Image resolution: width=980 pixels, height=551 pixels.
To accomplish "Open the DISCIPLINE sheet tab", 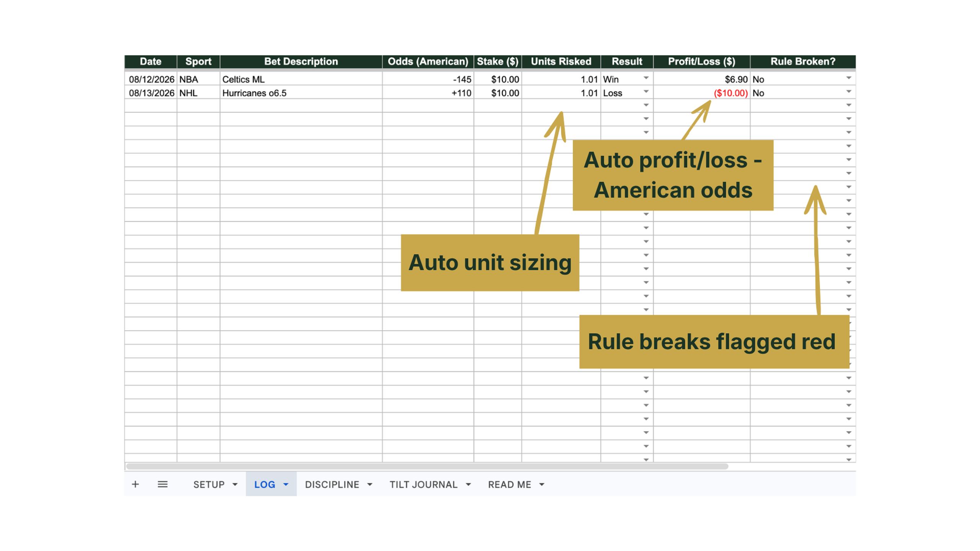I will click(x=332, y=484).
